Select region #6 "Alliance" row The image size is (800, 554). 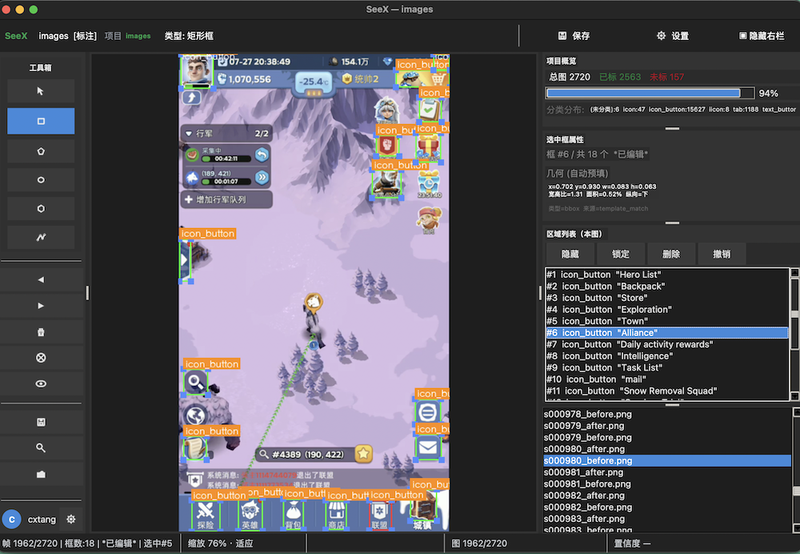(x=667, y=333)
